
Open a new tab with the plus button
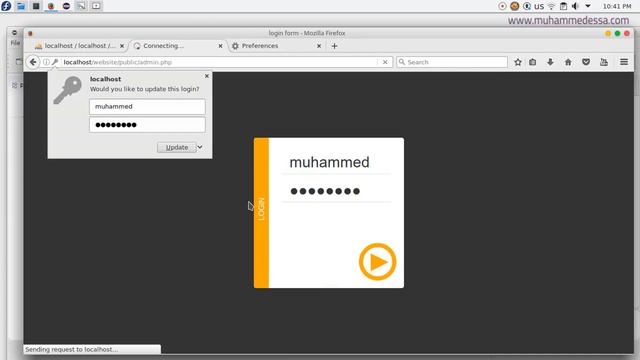pyautogui.click(x=334, y=46)
